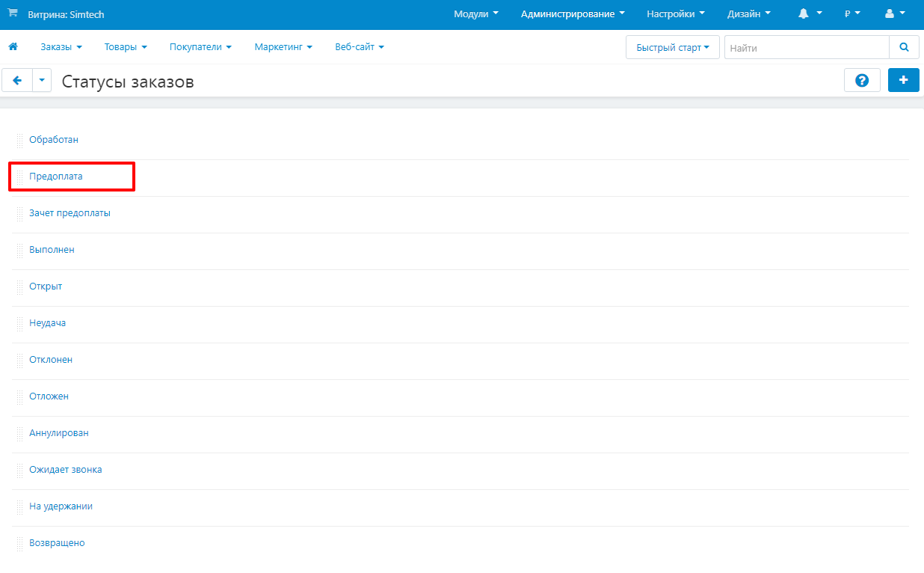
Task: Grab the drag handle for Аннулирован
Action: pos(20,434)
